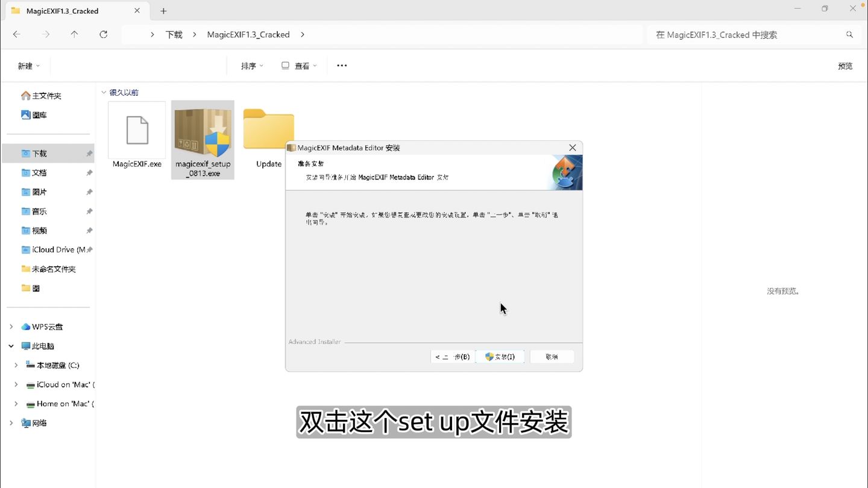The height and width of the screenshot is (488, 868).
Task: Unpin 文档 using its pin icon
Action: (89, 173)
